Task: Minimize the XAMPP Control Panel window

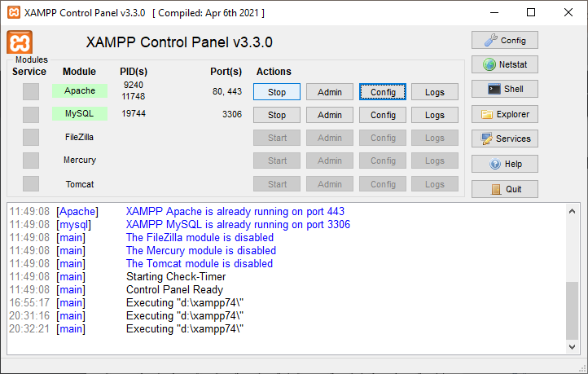Action: (x=494, y=12)
